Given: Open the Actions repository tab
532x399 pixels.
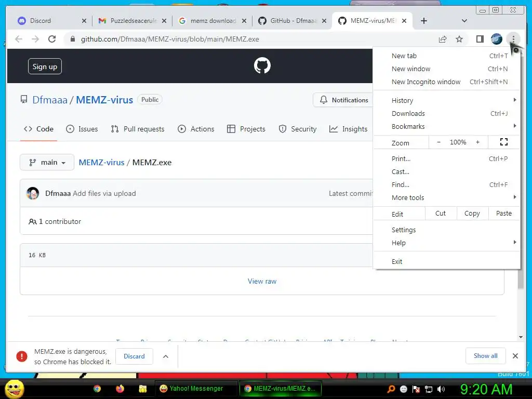Looking at the screenshot, I should (196, 129).
